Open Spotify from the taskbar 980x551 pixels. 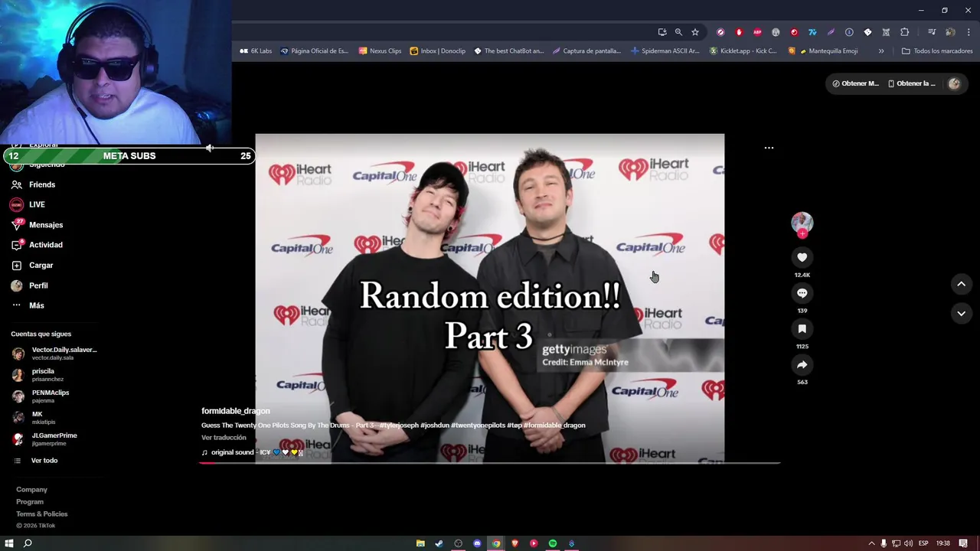click(553, 543)
